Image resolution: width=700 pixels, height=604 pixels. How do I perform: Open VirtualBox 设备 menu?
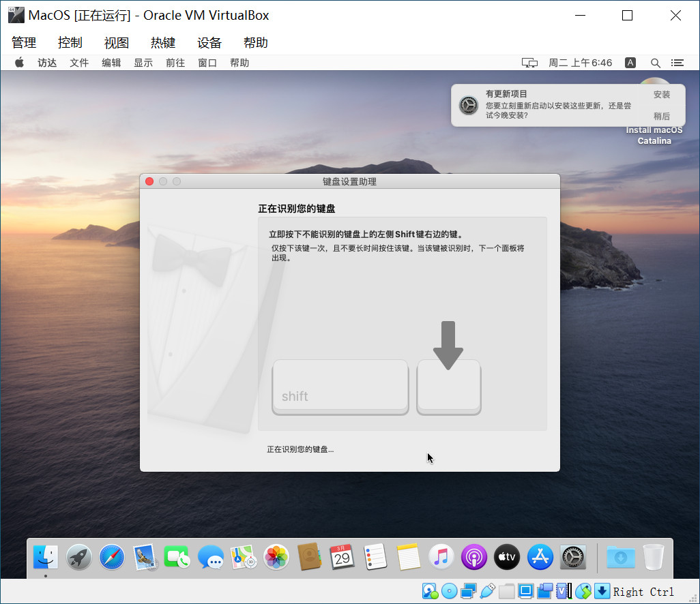[209, 43]
